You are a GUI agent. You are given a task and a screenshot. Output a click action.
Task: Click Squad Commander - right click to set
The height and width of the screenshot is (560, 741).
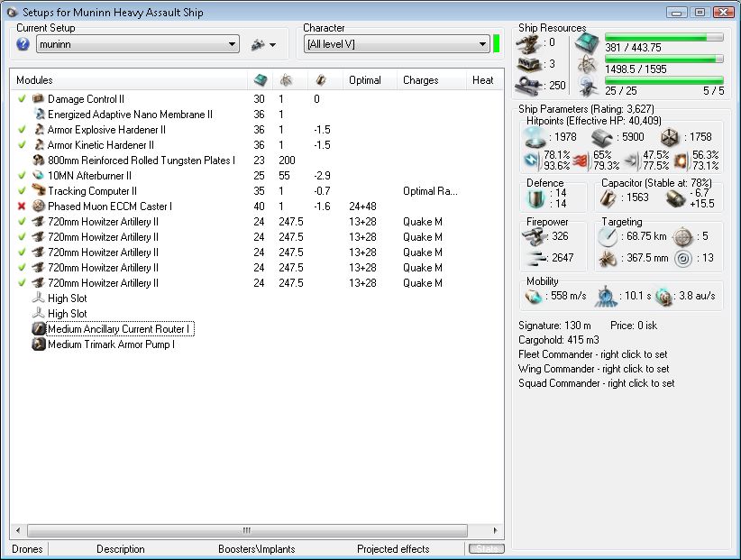point(597,383)
